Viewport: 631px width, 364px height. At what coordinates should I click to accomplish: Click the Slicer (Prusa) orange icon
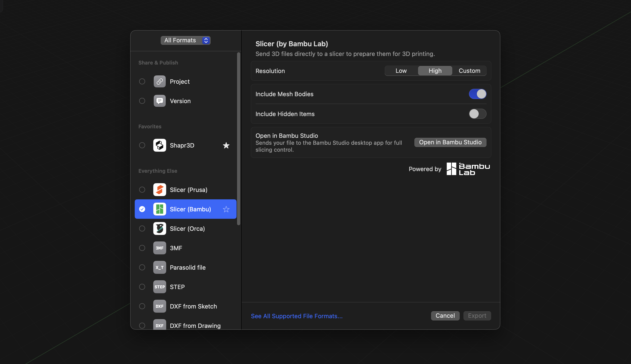(x=160, y=190)
